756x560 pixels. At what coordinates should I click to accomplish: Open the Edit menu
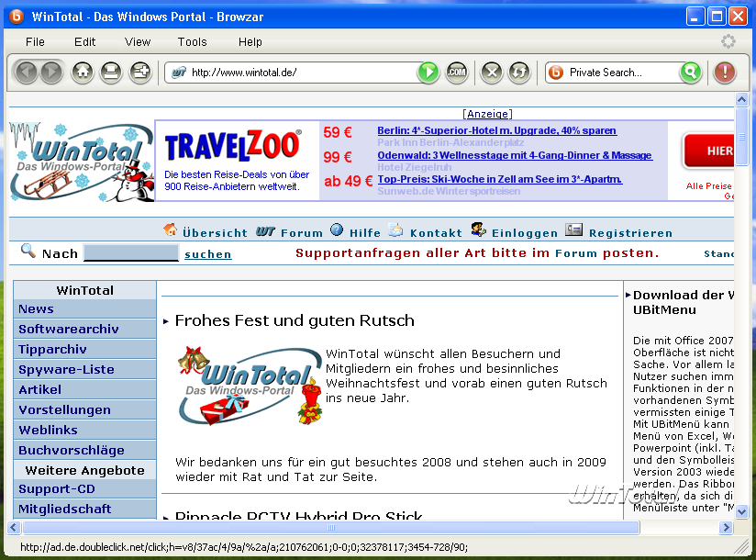pyautogui.click(x=84, y=42)
